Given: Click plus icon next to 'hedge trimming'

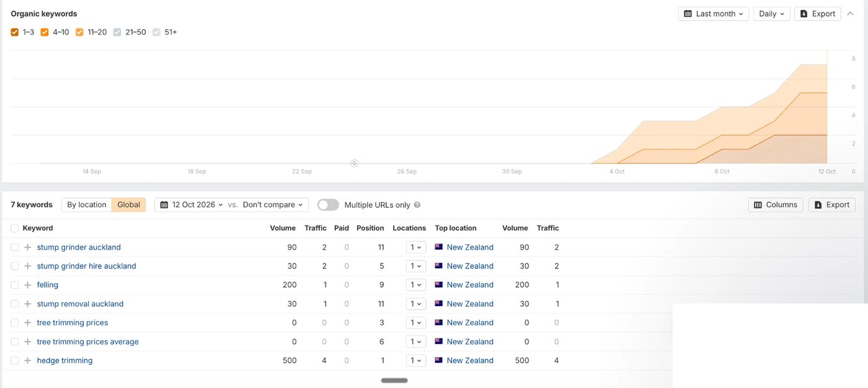Looking at the screenshot, I should [27, 361].
